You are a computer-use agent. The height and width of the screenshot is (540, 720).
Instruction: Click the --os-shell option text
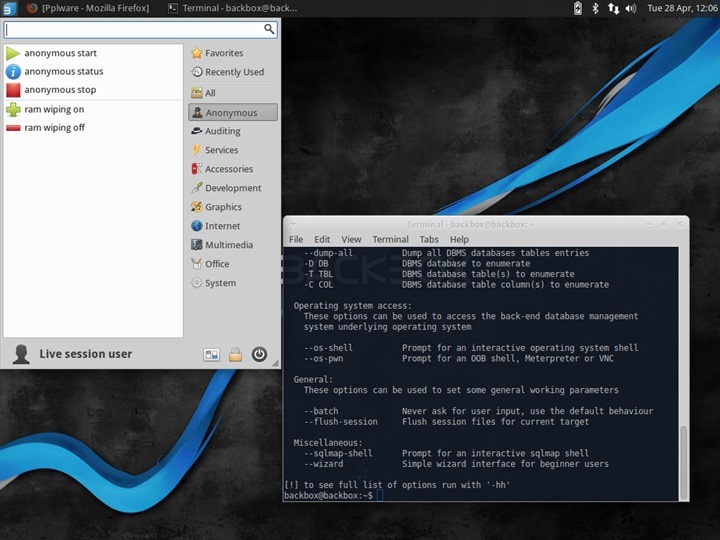pos(328,348)
